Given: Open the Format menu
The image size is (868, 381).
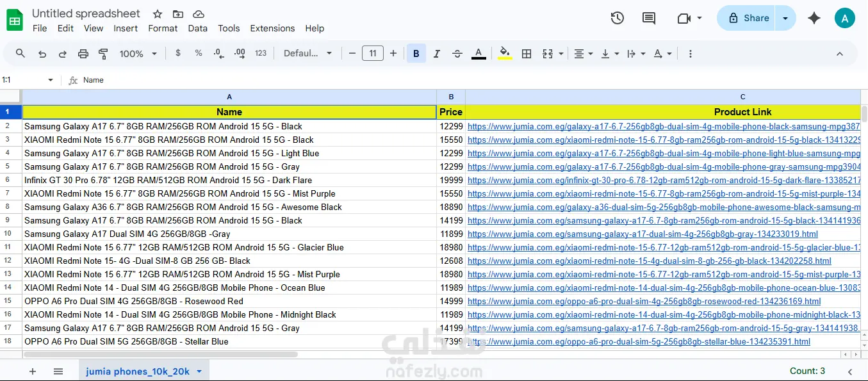Looking at the screenshot, I should coord(163,28).
